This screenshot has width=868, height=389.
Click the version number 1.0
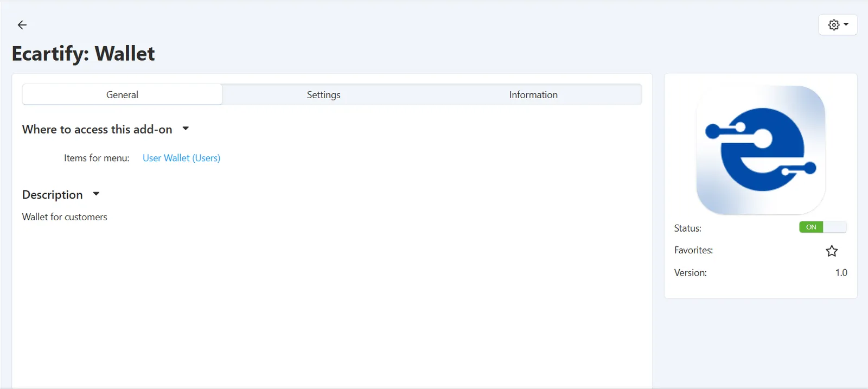[x=841, y=273]
